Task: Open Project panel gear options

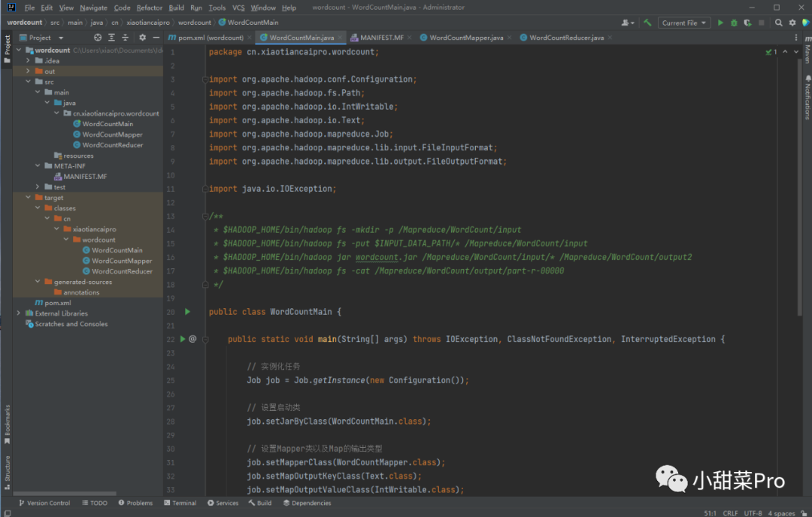Action: (x=142, y=38)
